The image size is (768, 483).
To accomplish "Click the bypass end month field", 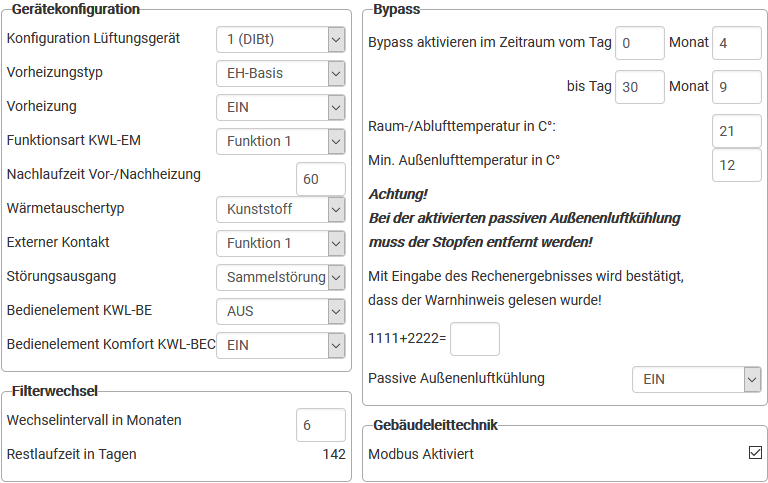I will pos(737,87).
